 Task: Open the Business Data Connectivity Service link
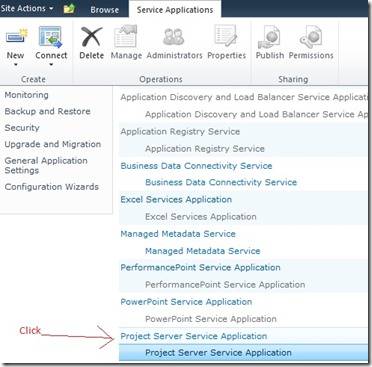tap(196, 166)
